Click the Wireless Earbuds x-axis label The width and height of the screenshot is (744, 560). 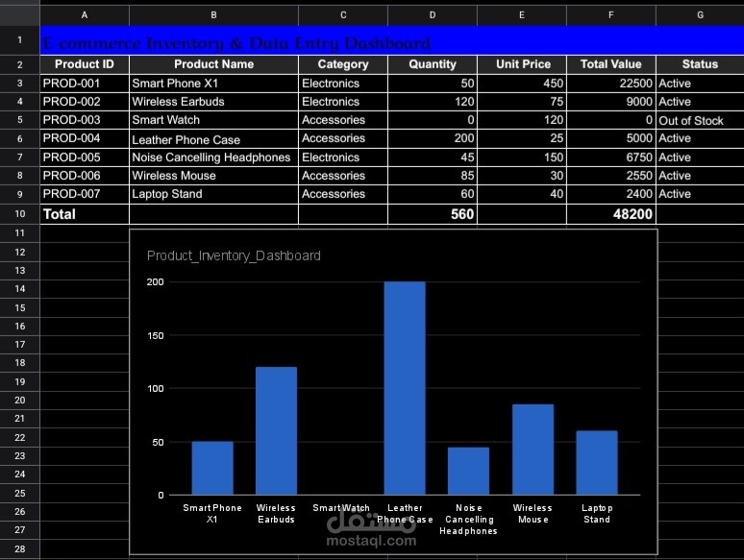(276, 514)
